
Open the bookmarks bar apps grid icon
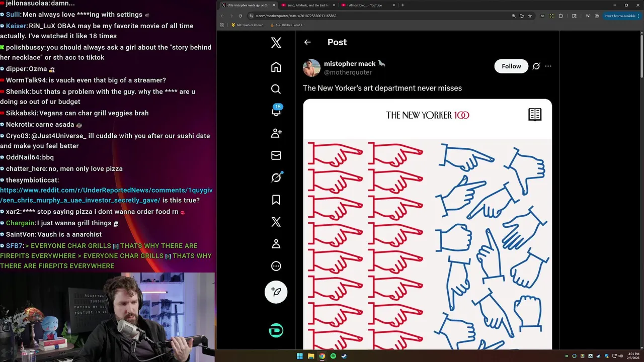coord(222,25)
